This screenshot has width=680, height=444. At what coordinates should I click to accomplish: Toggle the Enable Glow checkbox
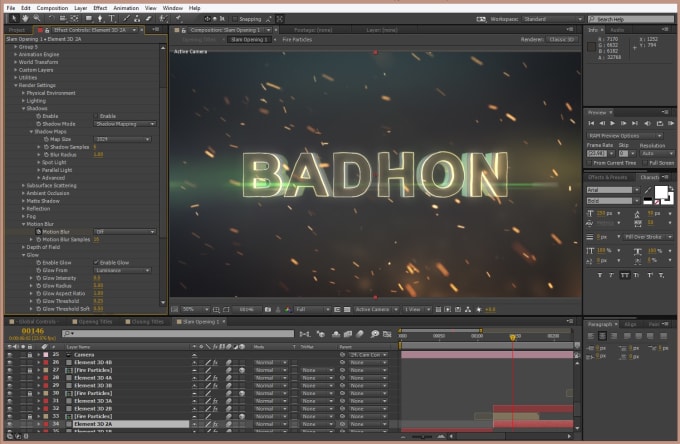96,262
